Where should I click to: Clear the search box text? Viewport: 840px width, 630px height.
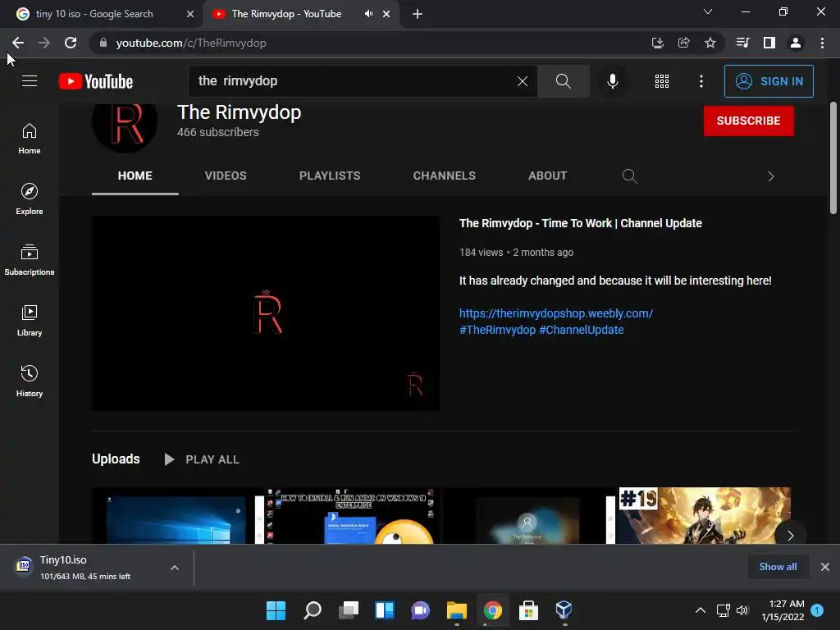click(523, 81)
